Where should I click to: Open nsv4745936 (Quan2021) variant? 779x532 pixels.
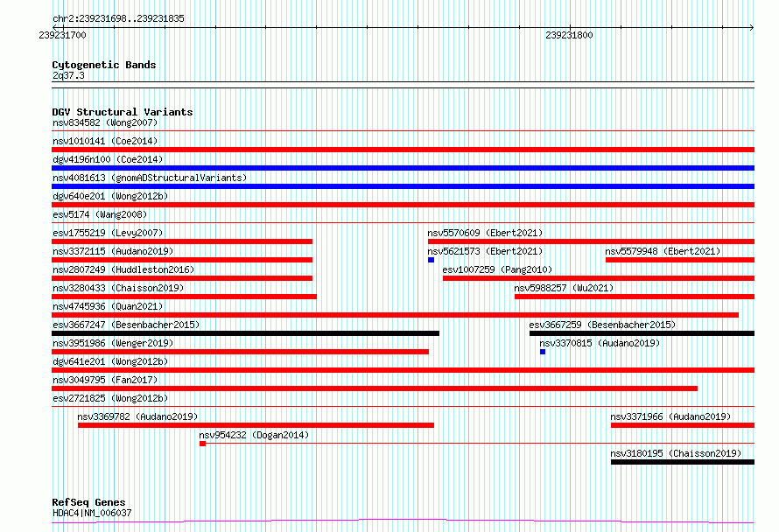point(108,306)
